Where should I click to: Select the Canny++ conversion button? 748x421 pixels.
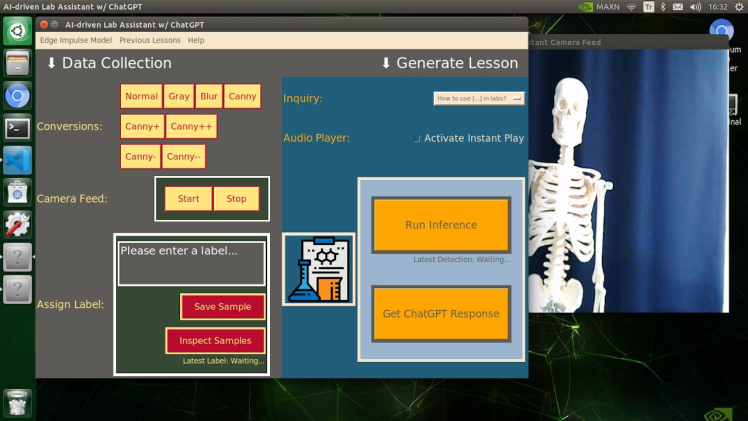click(191, 126)
